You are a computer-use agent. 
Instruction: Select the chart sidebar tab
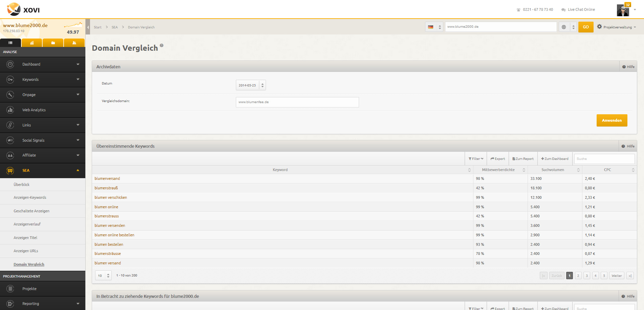(x=32, y=43)
